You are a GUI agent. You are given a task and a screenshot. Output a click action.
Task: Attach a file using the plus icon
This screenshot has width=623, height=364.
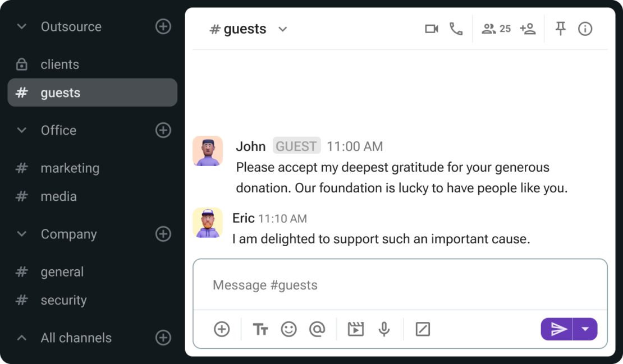tap(221, 329)
